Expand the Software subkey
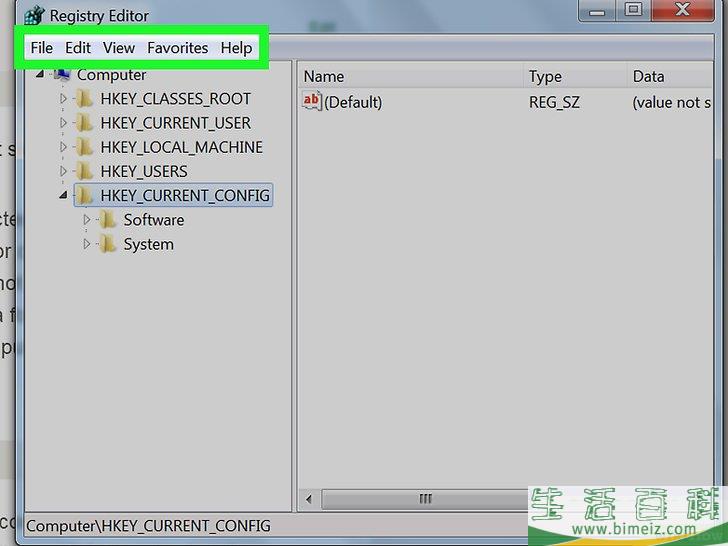Screen dimensions: 728x546 pos(87,219)
